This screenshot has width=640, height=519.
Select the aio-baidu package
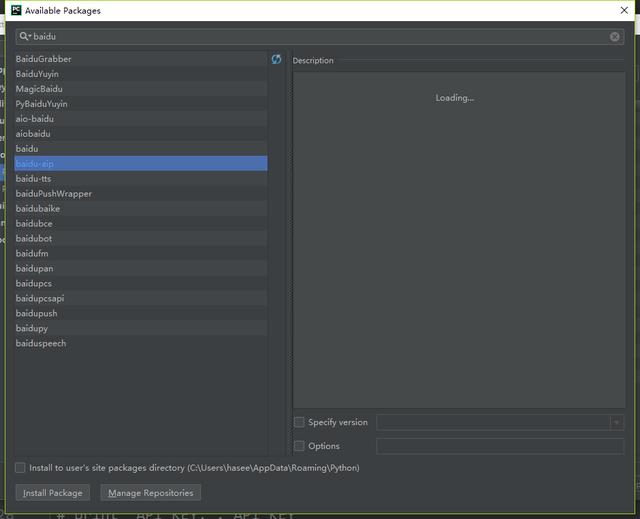[141, 119]
